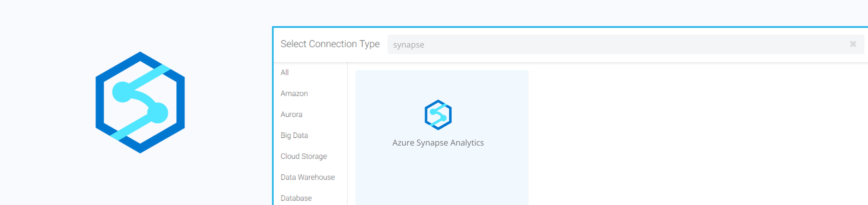868x205 pixels.
Task: Switch to the Cloud Storage category
Action: [304, 156]
